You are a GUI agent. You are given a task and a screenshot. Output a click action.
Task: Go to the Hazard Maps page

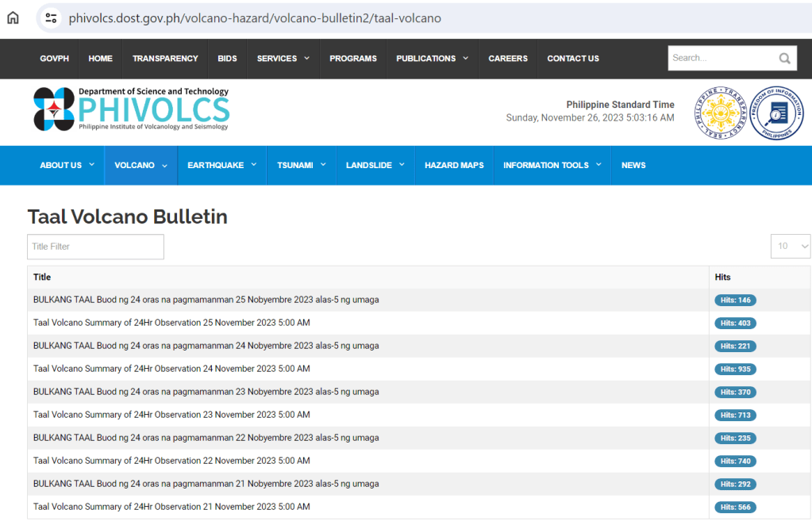coord(454,165)
